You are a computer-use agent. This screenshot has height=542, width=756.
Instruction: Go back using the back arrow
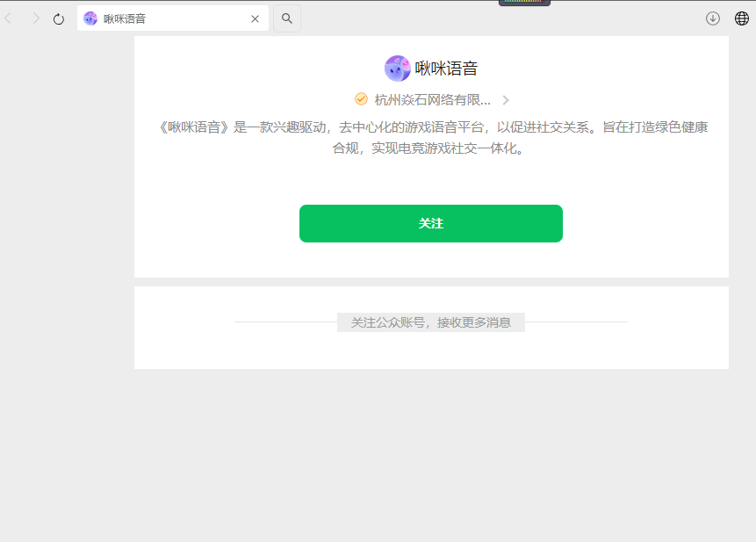coord(8,18)
